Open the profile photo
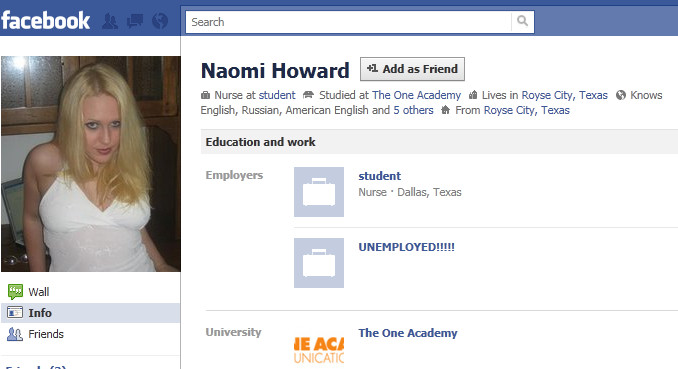This screenshot has width=678, height=369. click(x=91, y=164)
